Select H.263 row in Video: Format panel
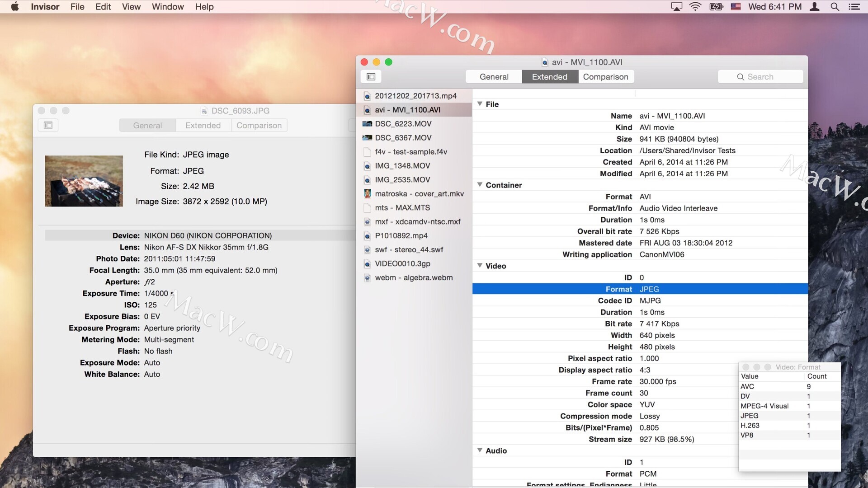The width and height of the screenshot is (868, 488). pos(789,426)
